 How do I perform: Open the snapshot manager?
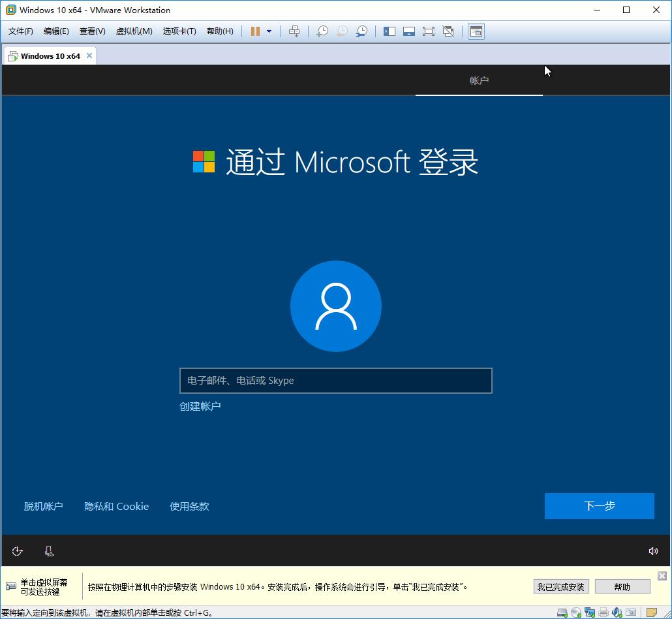[361, 31]
